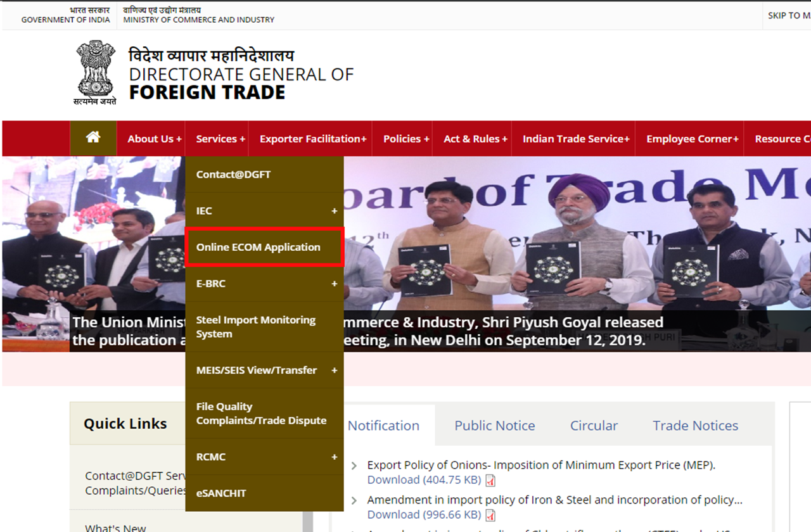Screen dimensions: 811x532
Task: Select Steel Import Monitoring System
Action: point(264,327)
